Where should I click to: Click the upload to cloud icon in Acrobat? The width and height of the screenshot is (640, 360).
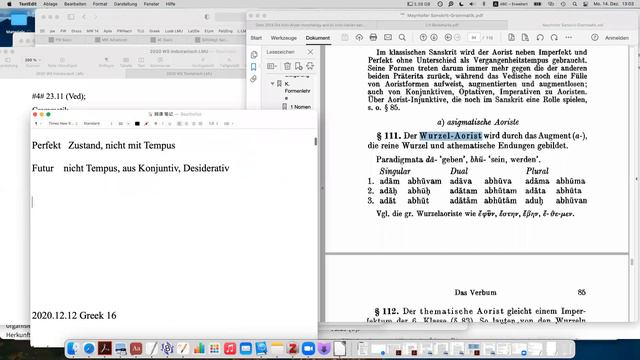point(359,38)
